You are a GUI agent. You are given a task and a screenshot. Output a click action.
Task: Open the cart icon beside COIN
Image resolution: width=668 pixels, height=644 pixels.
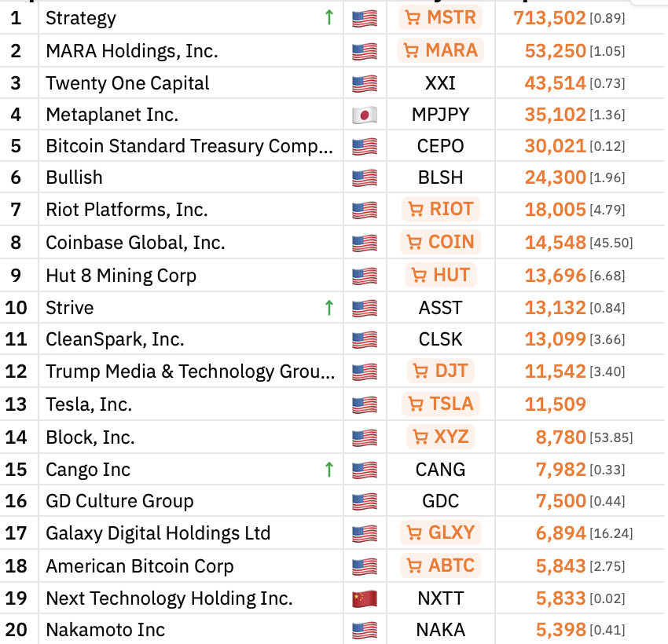pyautogui.click(x=414, y=243)
